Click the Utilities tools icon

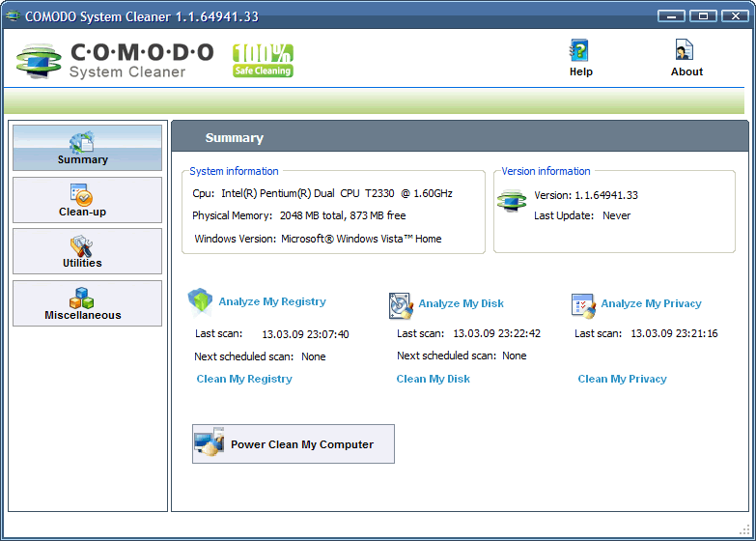tap(81, 246)
